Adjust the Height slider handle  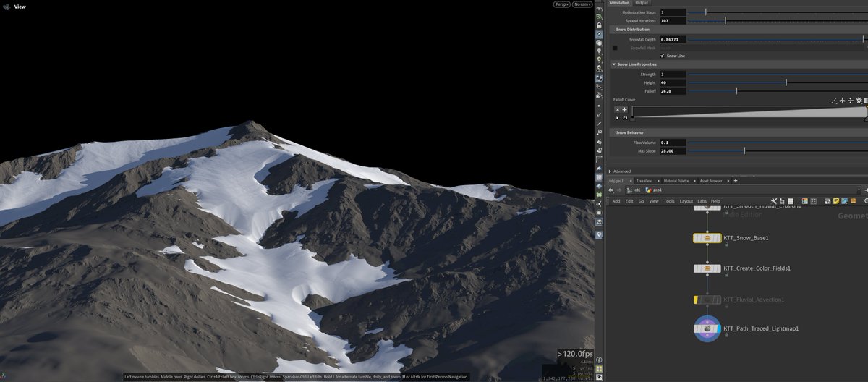pyautogui.click(x=787, y=82)
